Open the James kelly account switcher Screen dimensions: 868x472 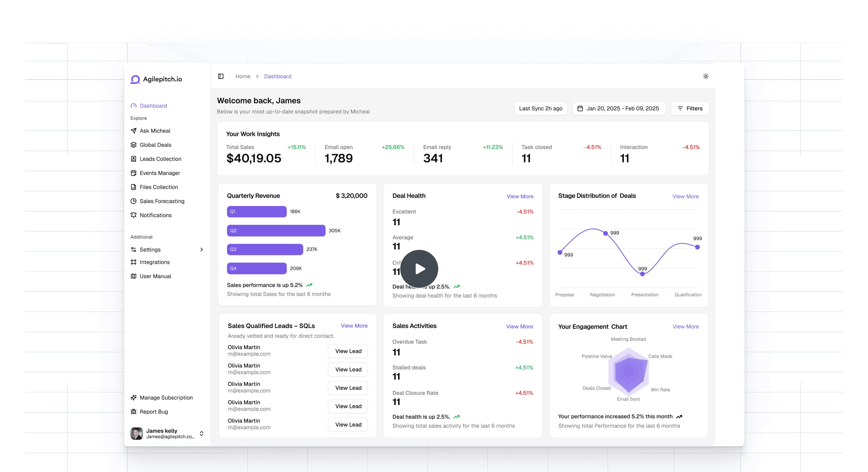click(x=202, y=433)
